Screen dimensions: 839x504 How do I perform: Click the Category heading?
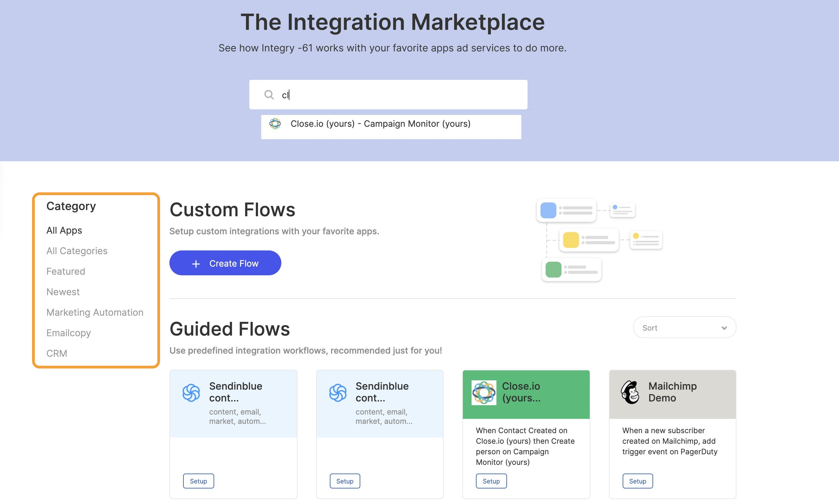71,206
